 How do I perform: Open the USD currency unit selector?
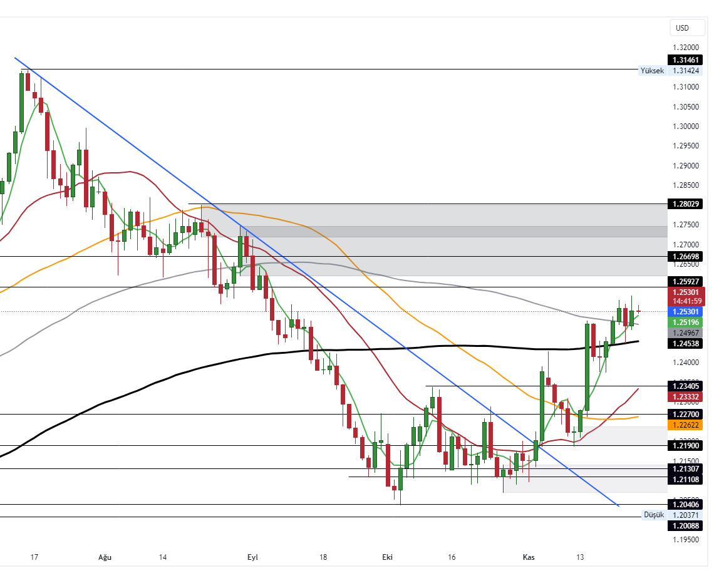[x=687, y=28]
